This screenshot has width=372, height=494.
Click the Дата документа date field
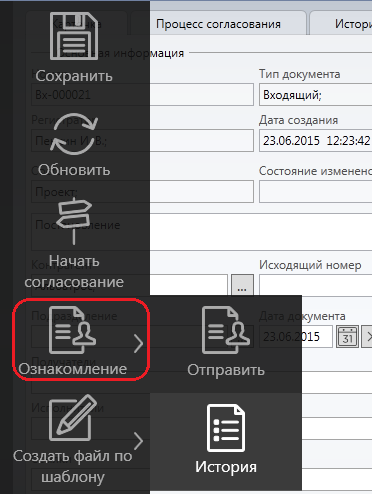(296, 337)
